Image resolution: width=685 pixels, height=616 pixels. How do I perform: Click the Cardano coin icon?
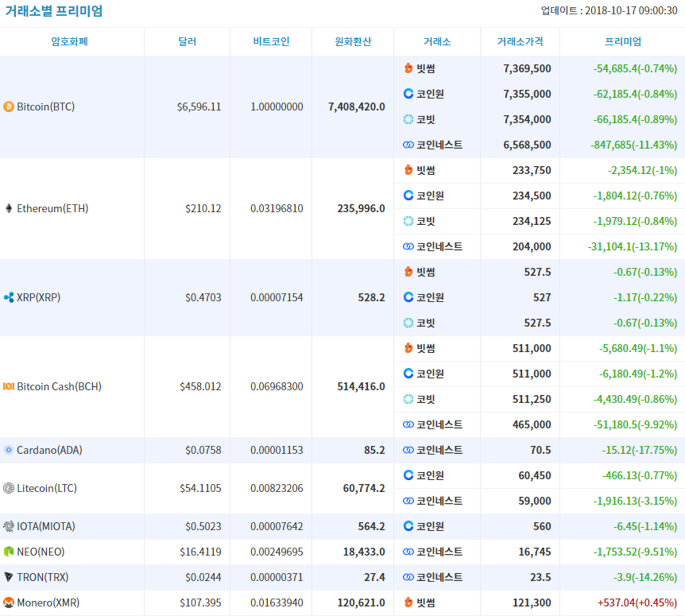tap(9, 450)
